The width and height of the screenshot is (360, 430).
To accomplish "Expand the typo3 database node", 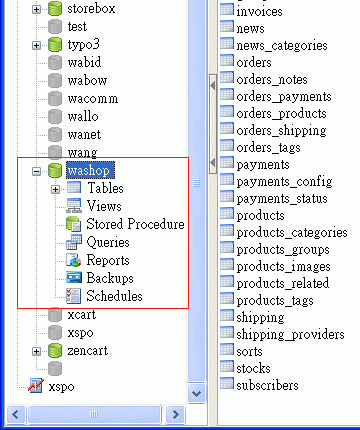I will coord(36,45).
